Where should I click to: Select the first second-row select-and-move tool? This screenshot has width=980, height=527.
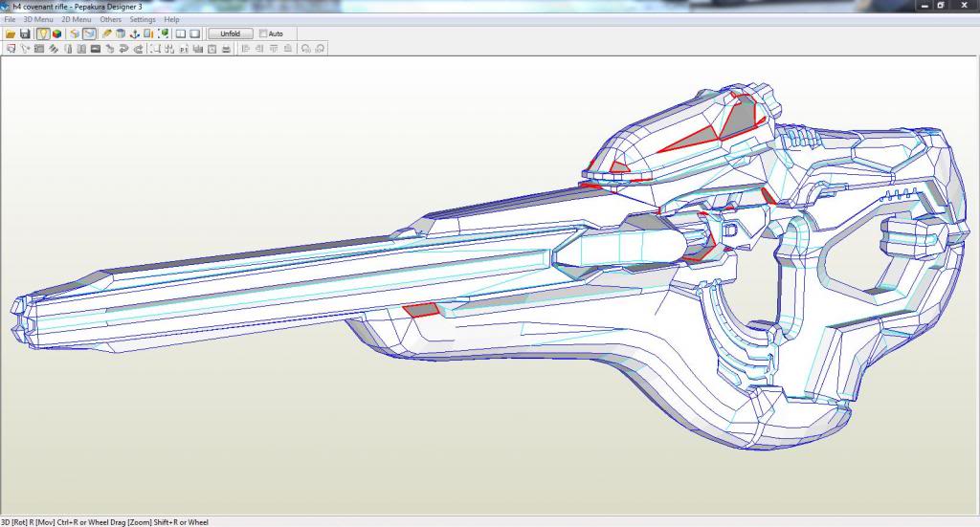coord(11,49)
